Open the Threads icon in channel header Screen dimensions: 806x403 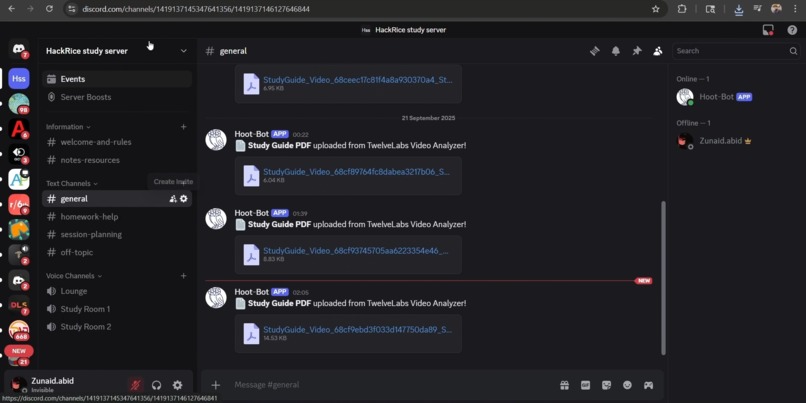tap(595, 51)
